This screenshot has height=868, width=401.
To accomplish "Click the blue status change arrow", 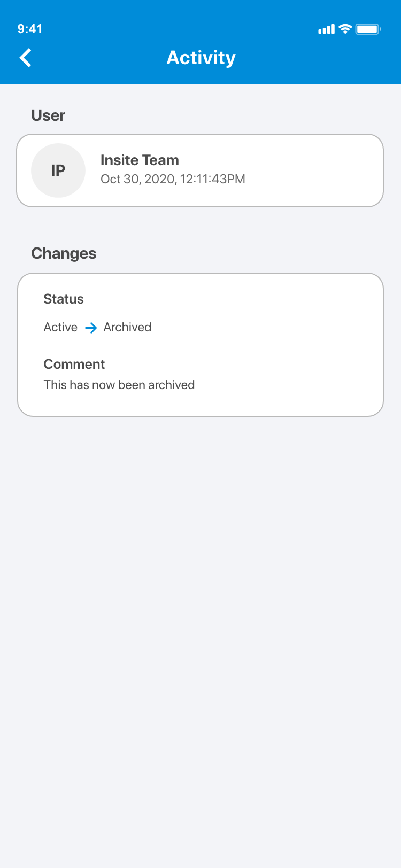I will (x=91, y=328).
